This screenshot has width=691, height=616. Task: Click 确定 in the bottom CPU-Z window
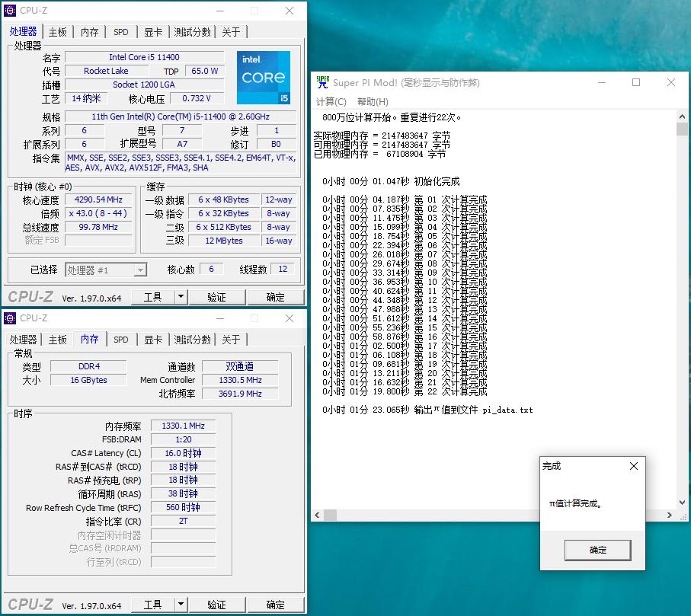click(x=276, y=604)
